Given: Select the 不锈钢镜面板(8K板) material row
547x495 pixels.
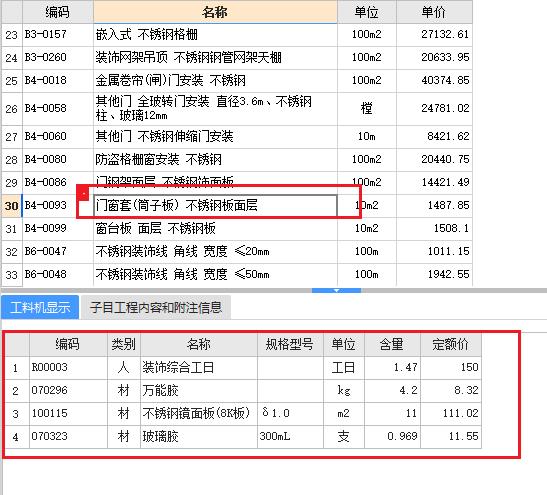Looking at the screenshot, I should pos(243,414).
